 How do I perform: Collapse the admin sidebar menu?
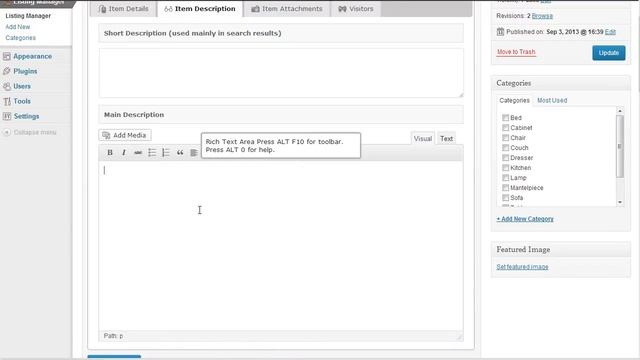[29, 132]
